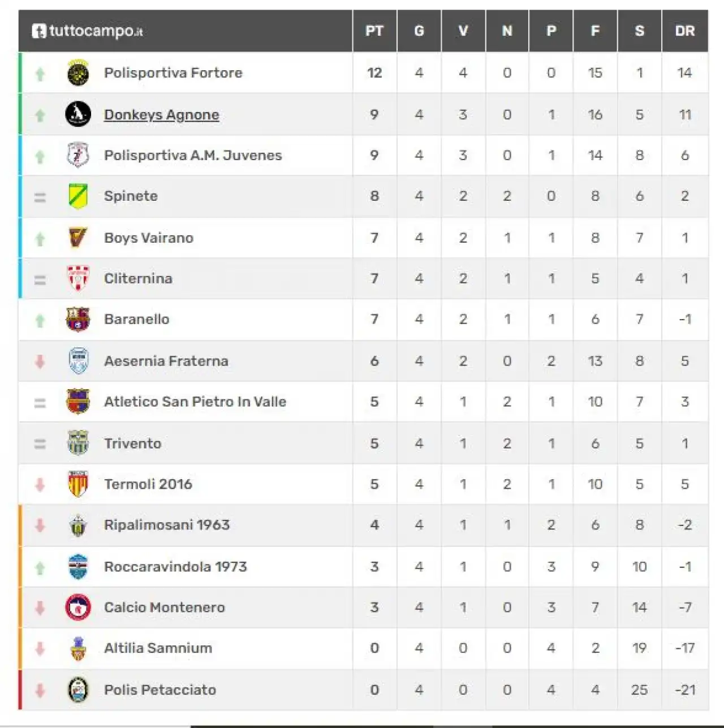Viewport: 724px width, 728px height.
Task: Click the PT column header
Action: point(374,31)
